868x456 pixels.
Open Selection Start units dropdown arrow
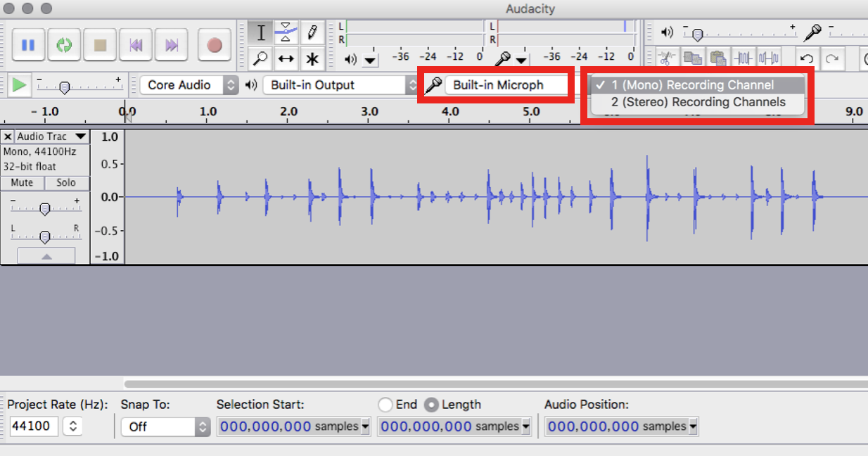tap(366, 426)
